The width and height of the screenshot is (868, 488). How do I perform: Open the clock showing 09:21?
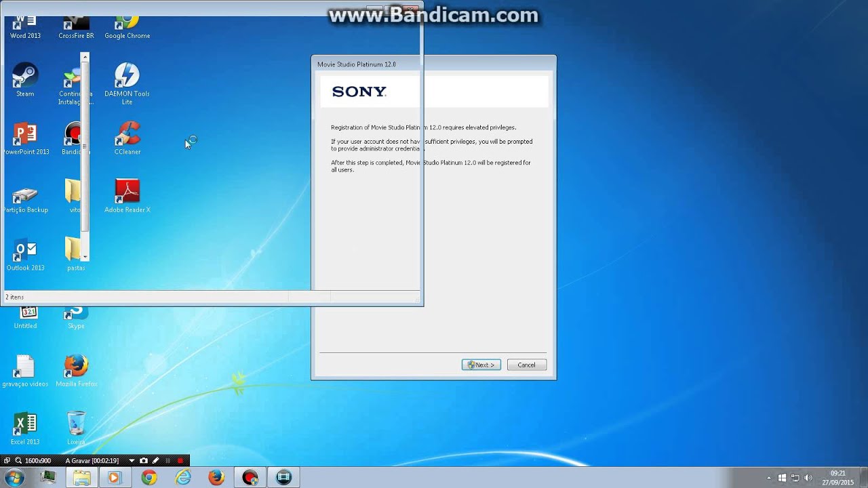click(837, 478)
